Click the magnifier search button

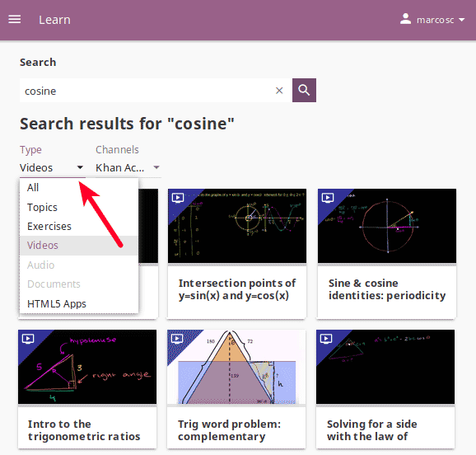[304, 91]
